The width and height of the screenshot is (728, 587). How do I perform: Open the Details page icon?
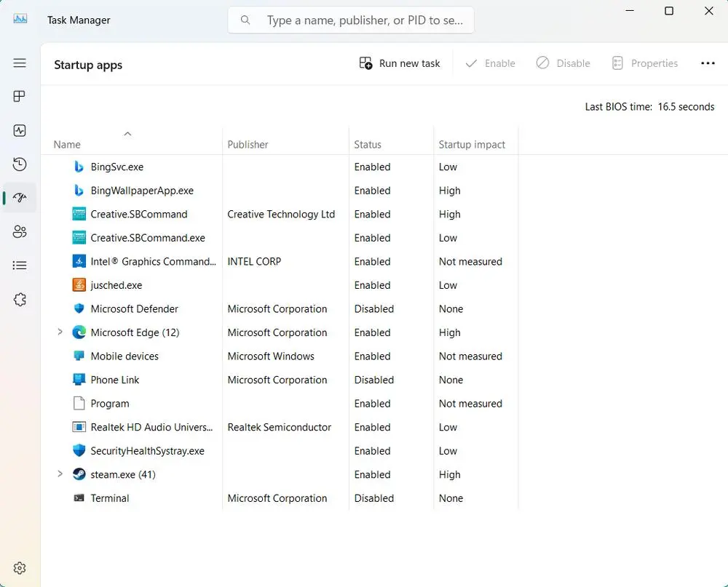(20, 265)
